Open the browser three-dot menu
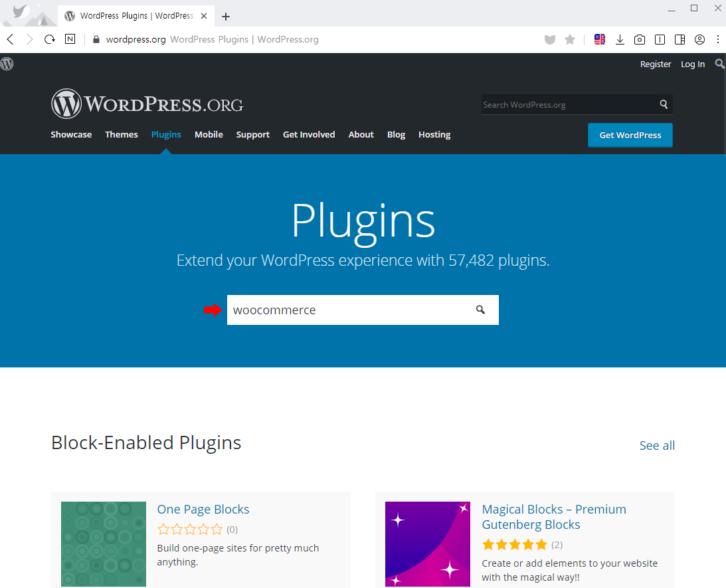 coord(717,40)
